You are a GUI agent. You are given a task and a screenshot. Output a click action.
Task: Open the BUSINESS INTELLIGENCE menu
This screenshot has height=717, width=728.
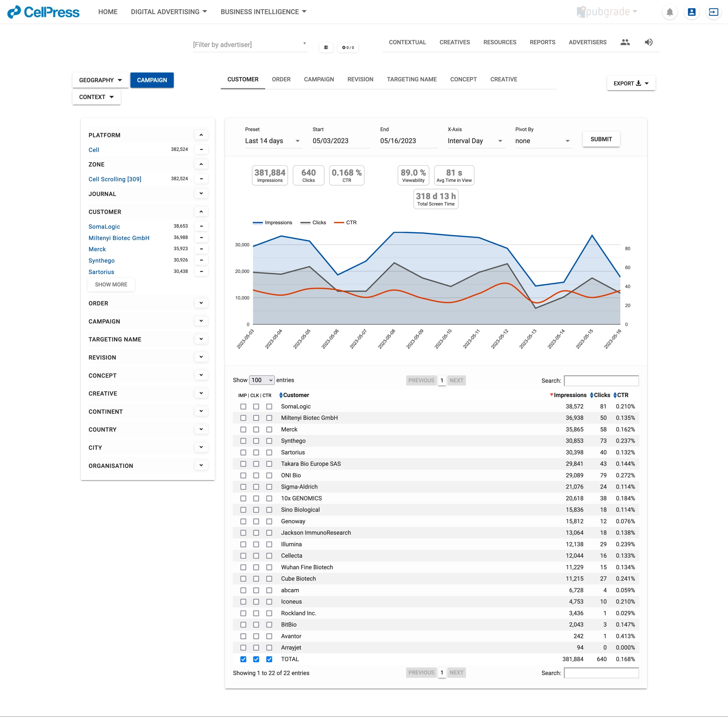[x=263, y=12]
